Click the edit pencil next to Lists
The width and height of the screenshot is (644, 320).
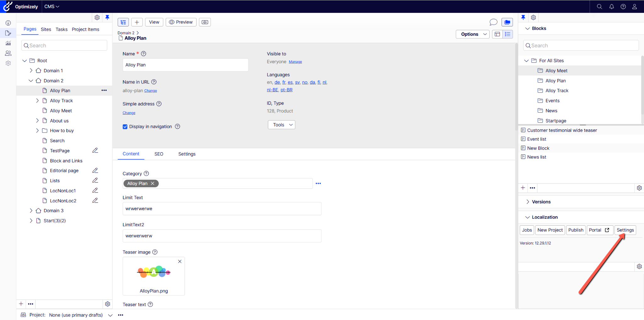(95, 180)
